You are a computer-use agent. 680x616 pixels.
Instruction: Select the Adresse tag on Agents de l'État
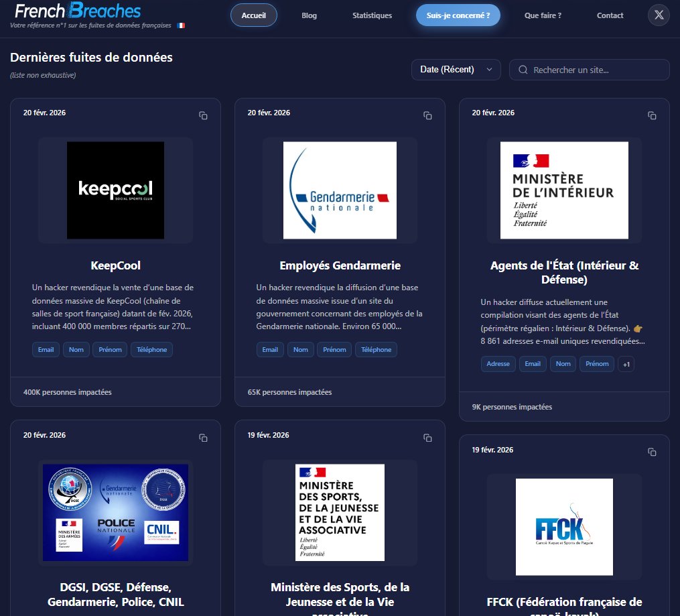coord(498,363)
